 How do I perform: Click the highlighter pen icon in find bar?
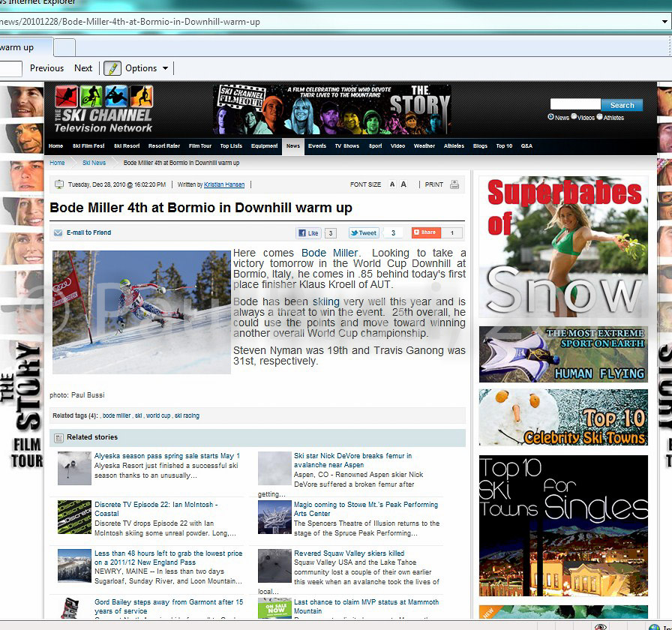[x=112, y=68]
